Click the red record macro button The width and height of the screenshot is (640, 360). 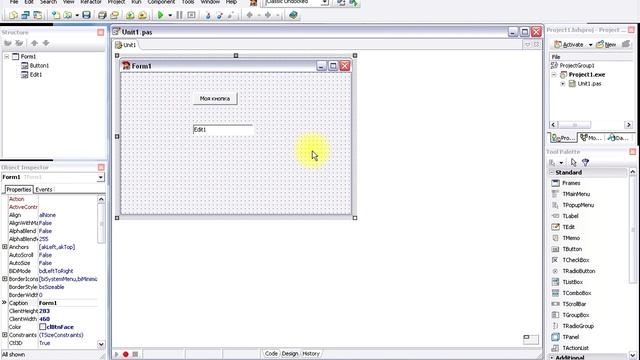point(126,354)
